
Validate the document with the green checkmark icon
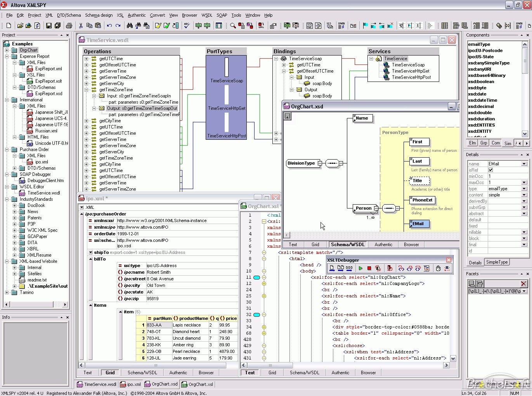pos(166,25)
